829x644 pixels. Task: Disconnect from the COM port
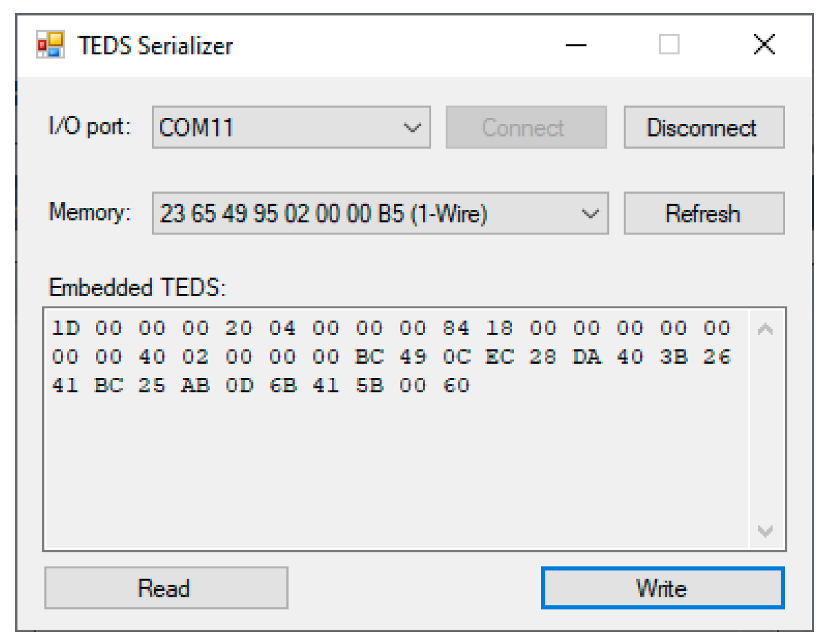pos(703,128)
